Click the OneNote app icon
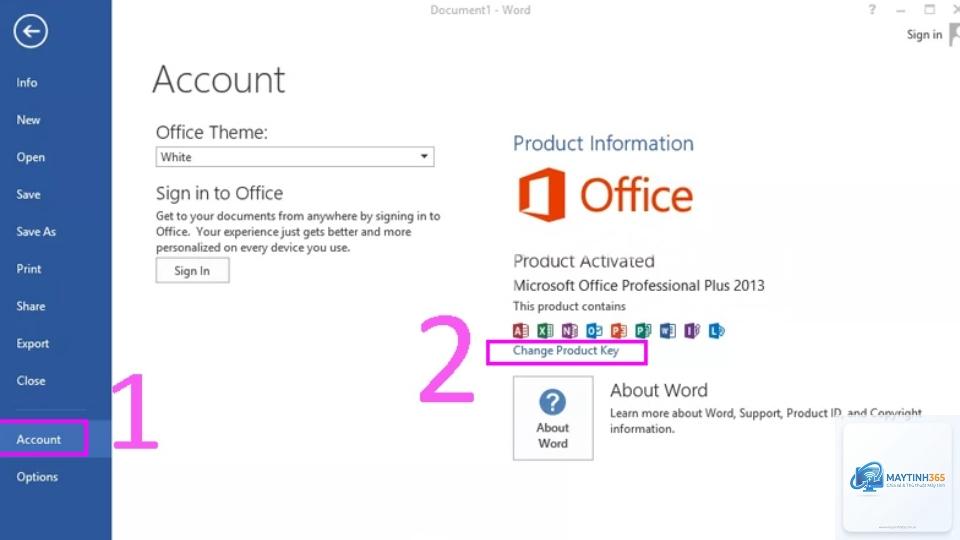 569,331
